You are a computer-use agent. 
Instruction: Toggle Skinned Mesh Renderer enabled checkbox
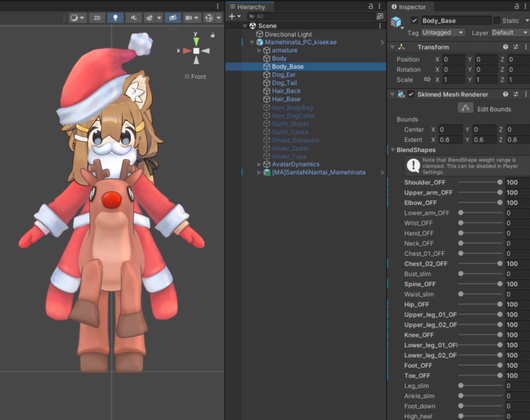(410, 94)
